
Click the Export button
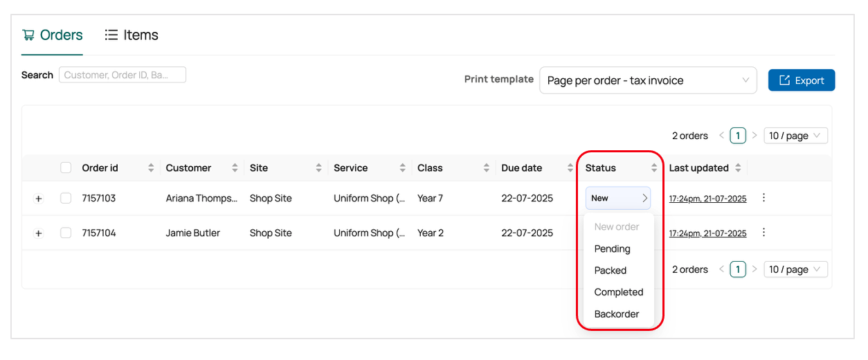pos(802,80)
